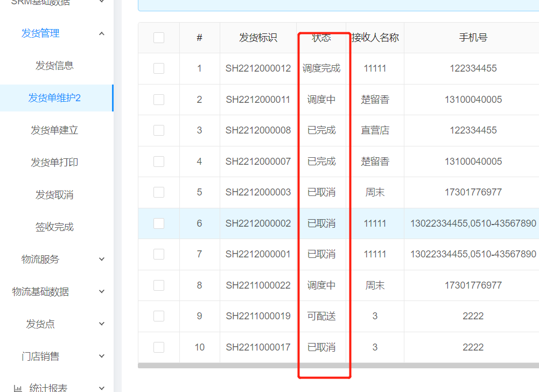Open the 签收完成 menu item

click(x=54, y=227)
